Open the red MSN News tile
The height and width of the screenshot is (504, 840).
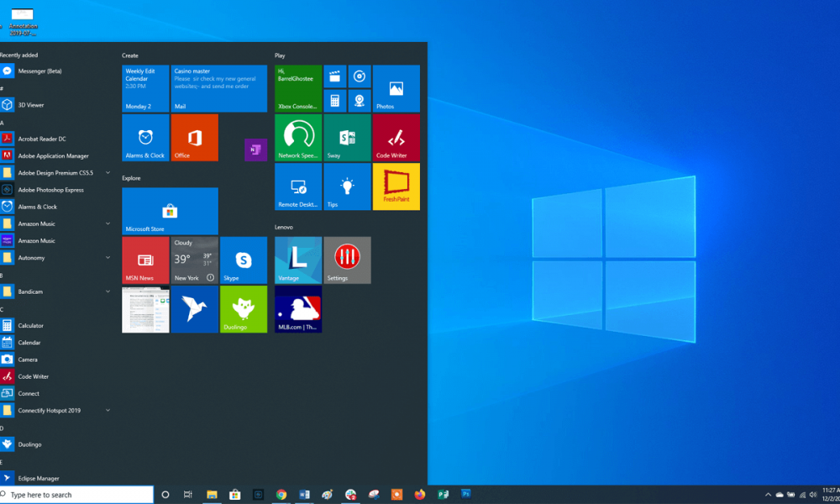145,260
